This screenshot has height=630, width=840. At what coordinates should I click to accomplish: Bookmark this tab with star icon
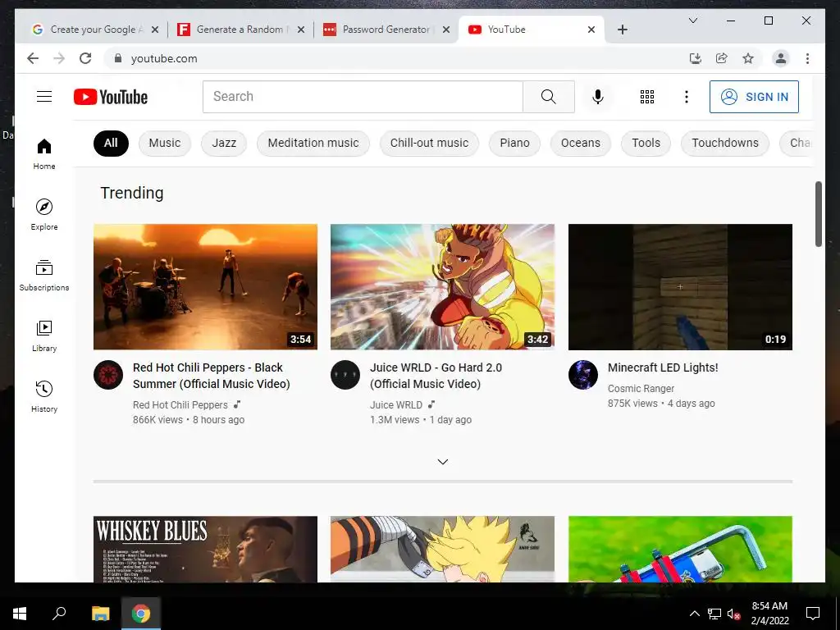point(748,58)
